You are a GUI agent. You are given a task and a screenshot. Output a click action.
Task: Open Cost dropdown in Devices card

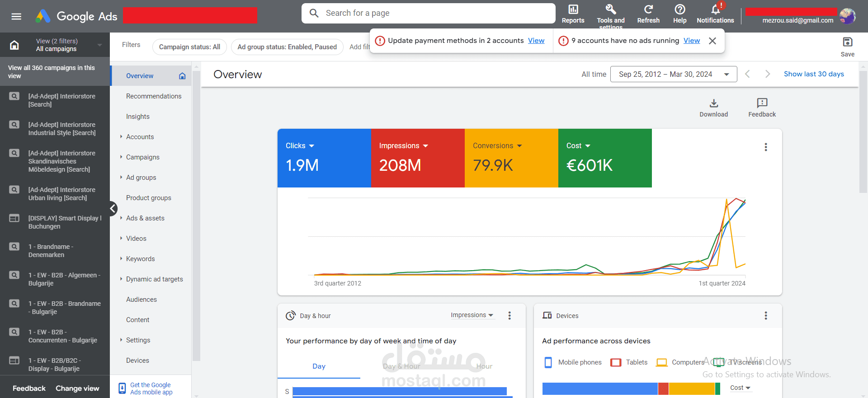741,388
